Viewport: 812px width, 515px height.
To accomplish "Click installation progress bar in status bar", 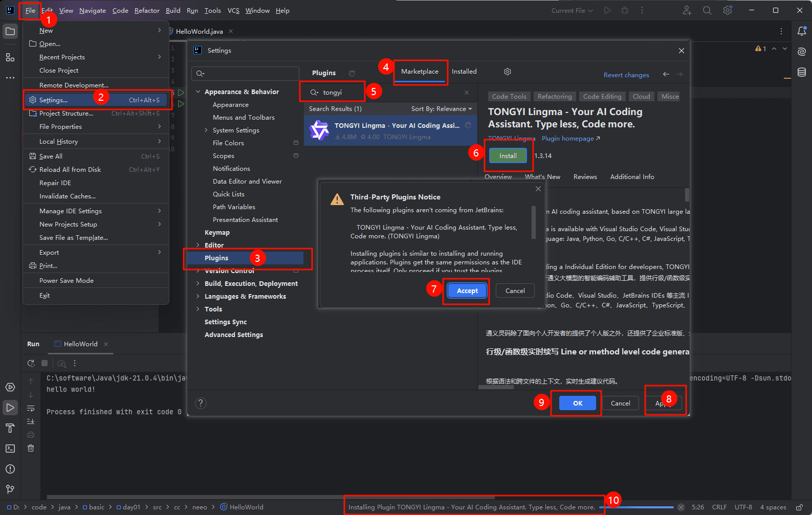I will pyautogui.click(x=637, y=507).
